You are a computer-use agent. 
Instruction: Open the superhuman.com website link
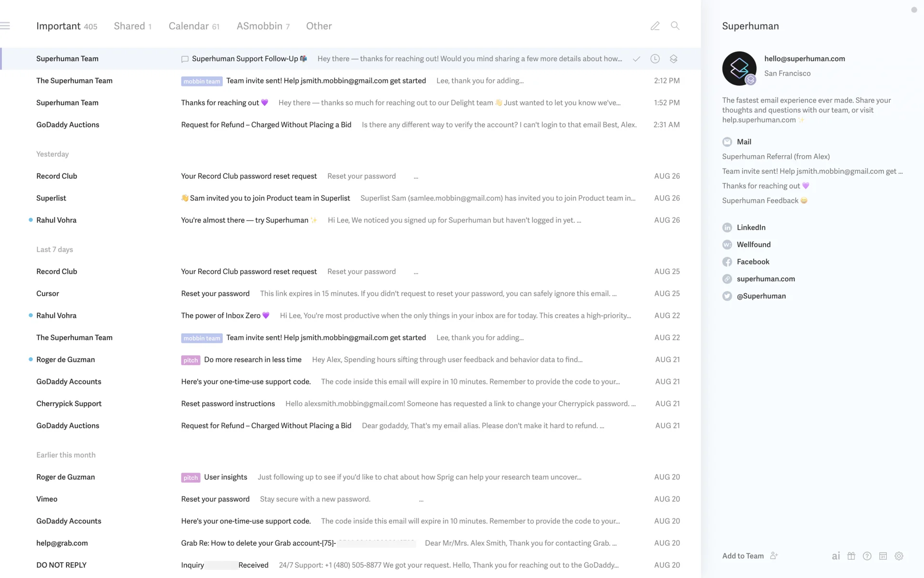(x=765, y=279)
